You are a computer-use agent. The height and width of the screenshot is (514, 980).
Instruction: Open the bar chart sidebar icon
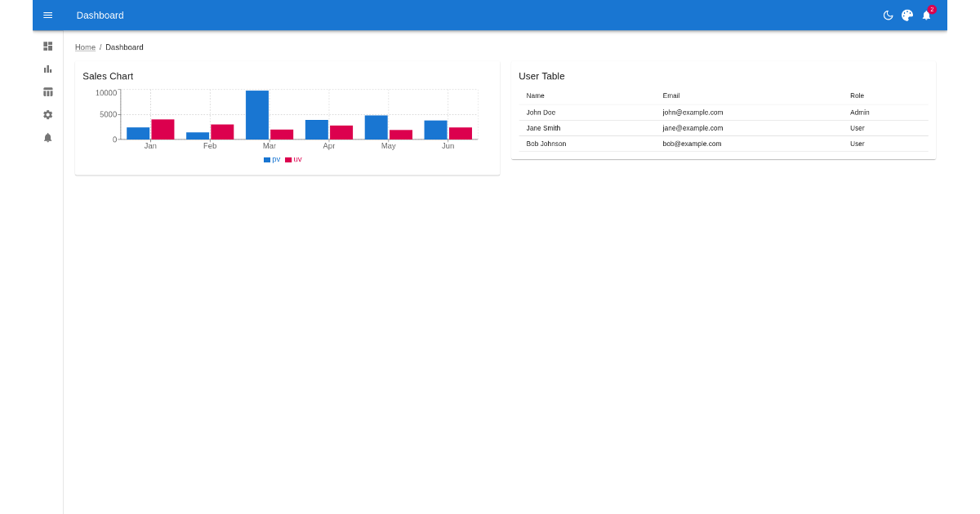pyautogui.click(x=48, y=69)
